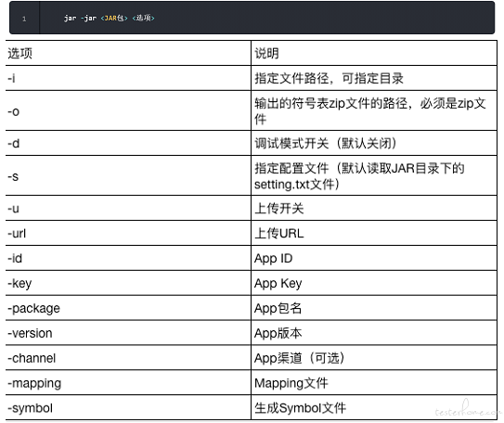Viewport: 504px width, 423px height.
Task: Click description mentioning setting.txt文件
Action: [374, 175]
